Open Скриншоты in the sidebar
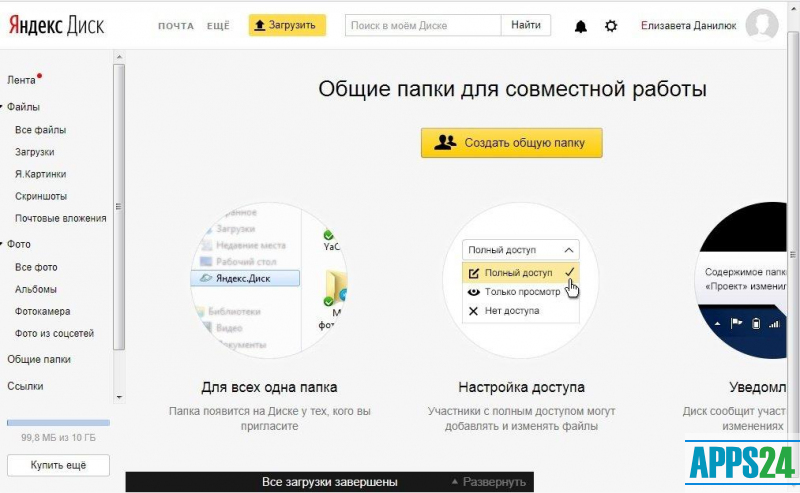Screen dimensions: 800x493 click(x=41, y=196)
